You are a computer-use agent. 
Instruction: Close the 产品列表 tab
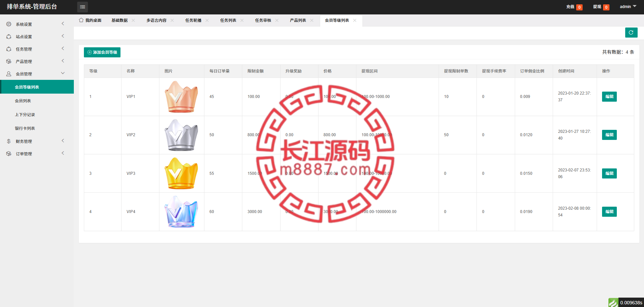tap(312, 20)
